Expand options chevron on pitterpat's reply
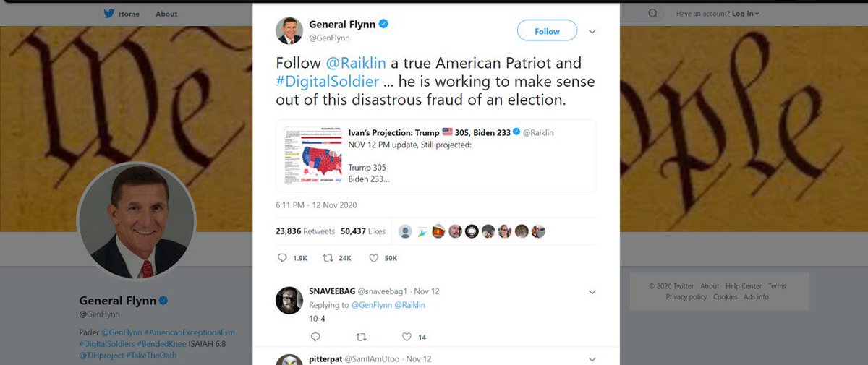868x365 pixels. [x=592, y=359]
